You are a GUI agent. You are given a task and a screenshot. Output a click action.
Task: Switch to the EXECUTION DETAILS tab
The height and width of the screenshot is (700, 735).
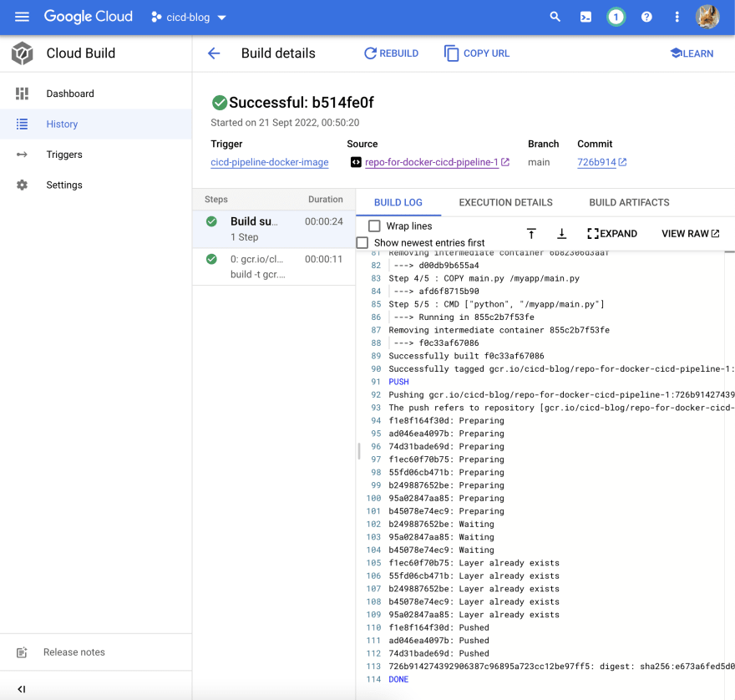point(506,202)
